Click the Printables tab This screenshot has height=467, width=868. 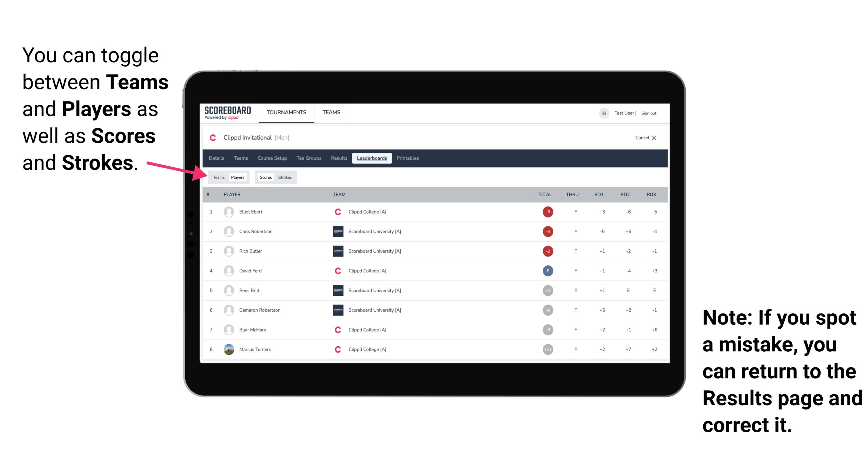(408, 158)
